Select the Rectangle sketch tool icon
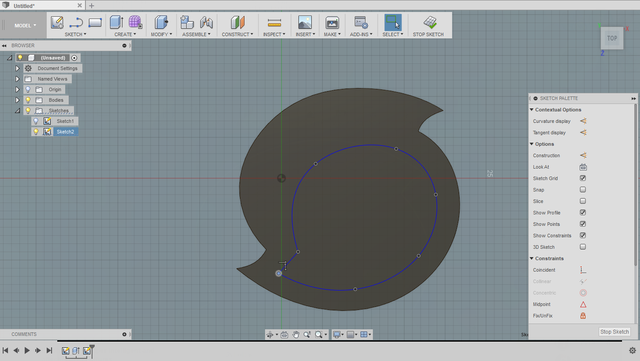 (95, 22)
